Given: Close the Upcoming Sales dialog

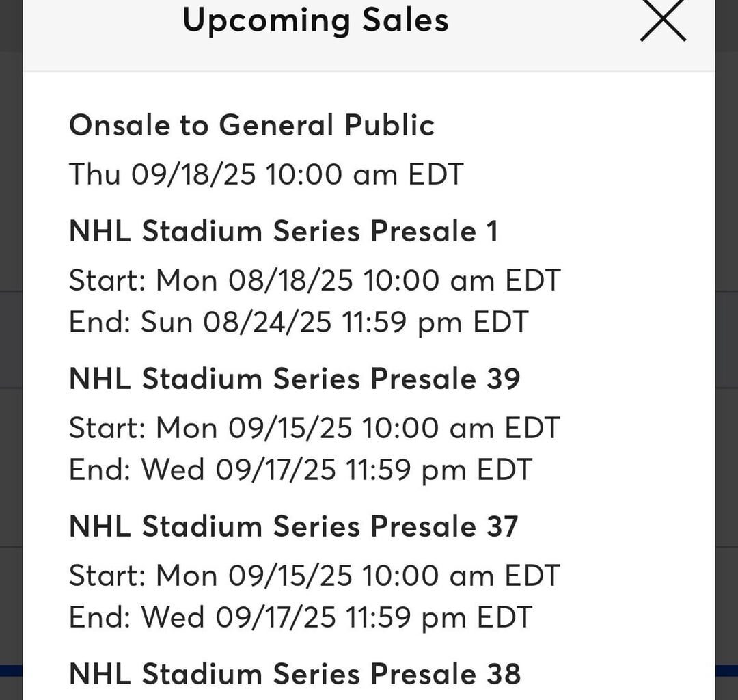Looking at the screenshot, I should (662, 21).
